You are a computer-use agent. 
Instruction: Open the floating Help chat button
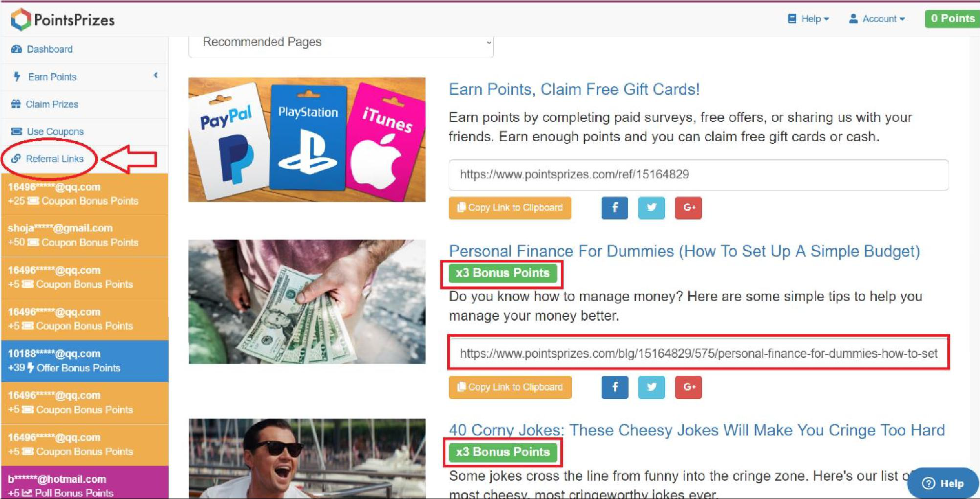[943, 483]
